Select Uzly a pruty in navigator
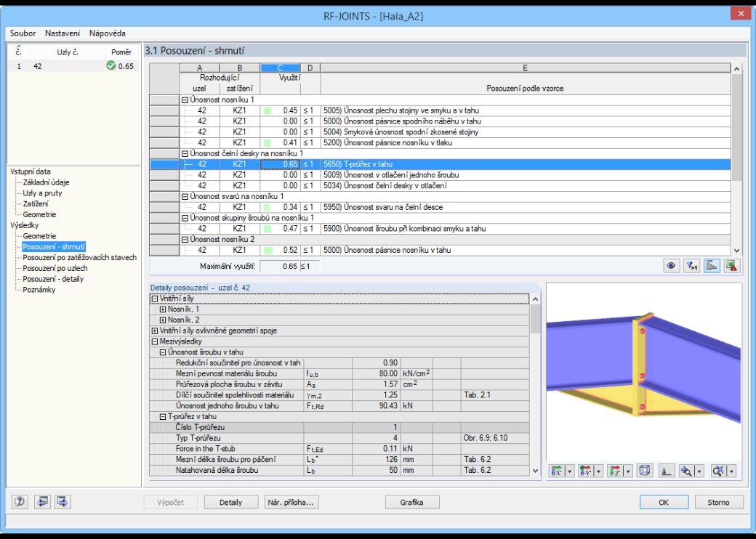This screenshot has height=539, width=756. [42, 193]
